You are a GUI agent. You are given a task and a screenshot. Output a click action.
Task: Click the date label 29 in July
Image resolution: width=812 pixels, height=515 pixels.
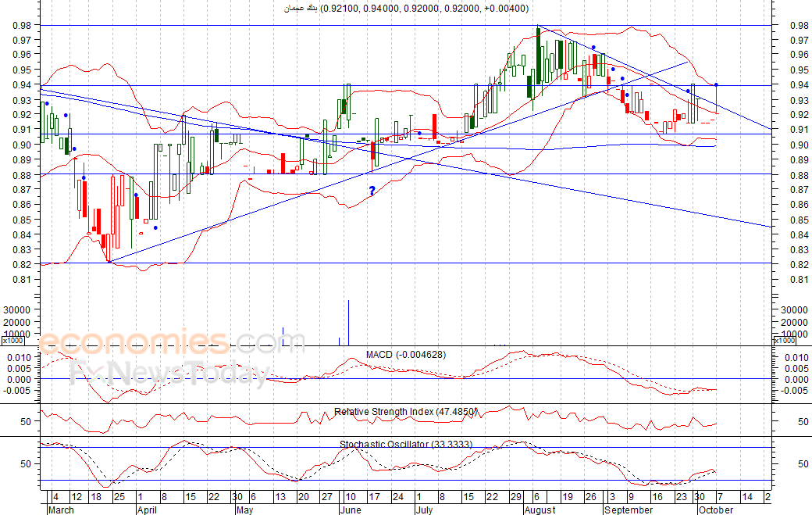[x=516, y=497]
